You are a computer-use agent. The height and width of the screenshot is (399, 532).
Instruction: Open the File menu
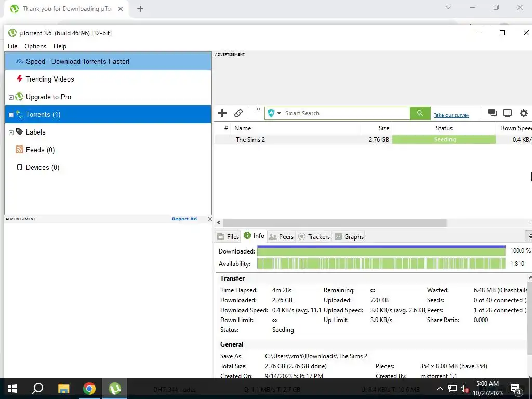pyautogui.click(x=12, y=46)
